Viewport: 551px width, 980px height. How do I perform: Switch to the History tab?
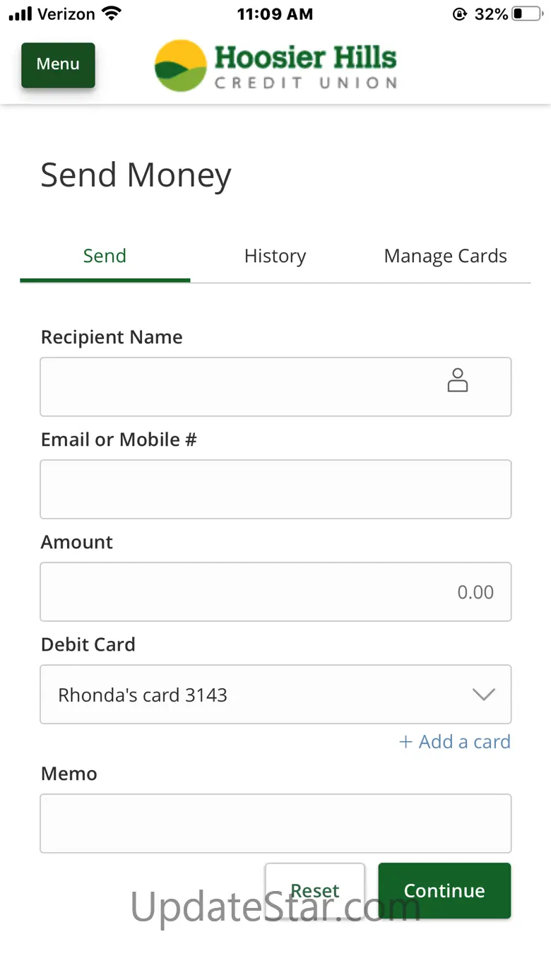[x=275, y=256]
